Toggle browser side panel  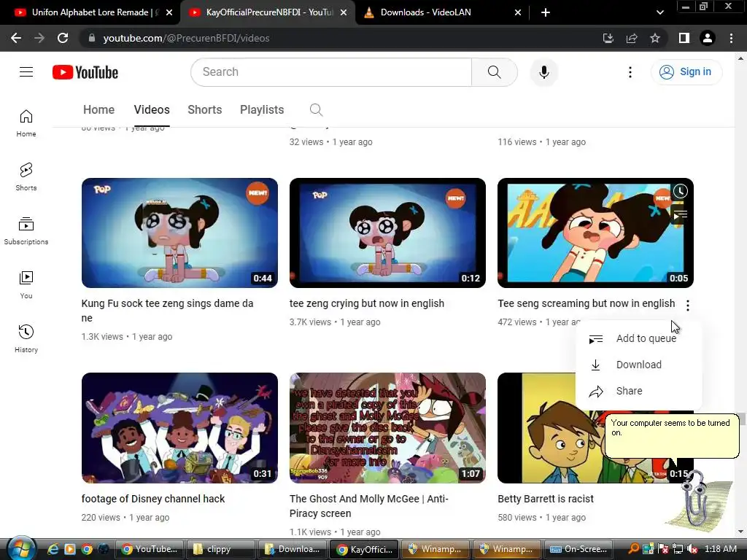pyautogui.click(x=684, y=38)
